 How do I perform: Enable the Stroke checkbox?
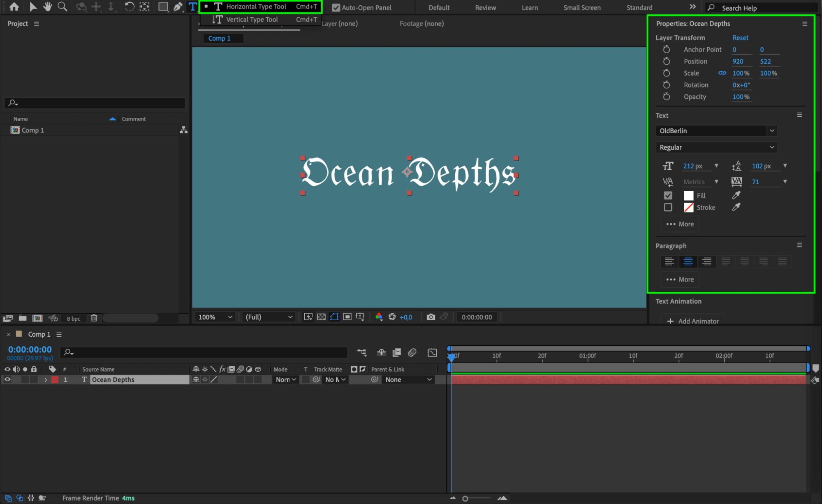(x=668, y=208)
